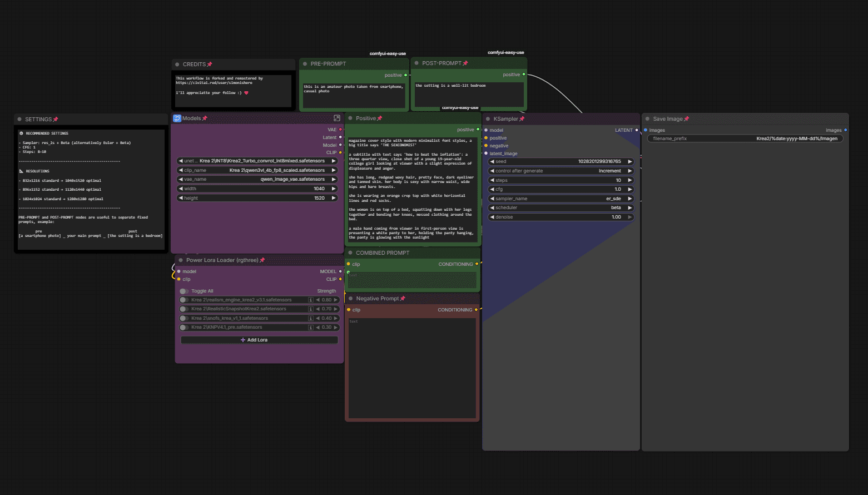Decrease denoise value with left arrow

pyautogui.click(x=492, y=217)
